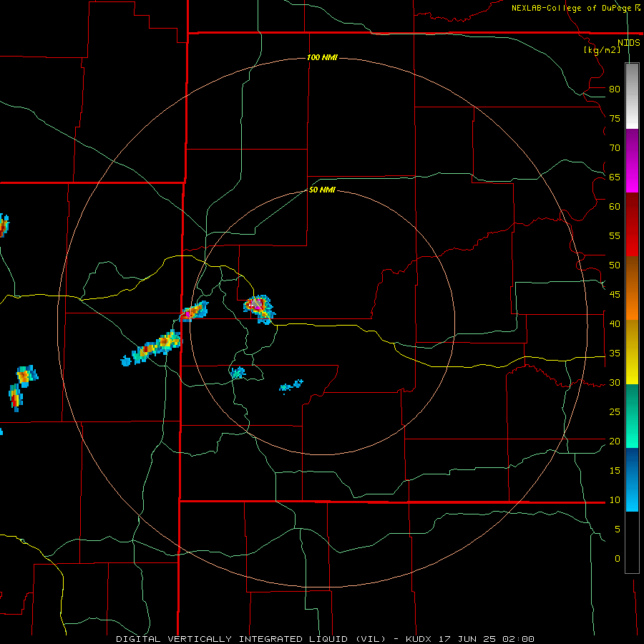Click the elongated storm line west of state border
The image size is (644, 644).
151,347
